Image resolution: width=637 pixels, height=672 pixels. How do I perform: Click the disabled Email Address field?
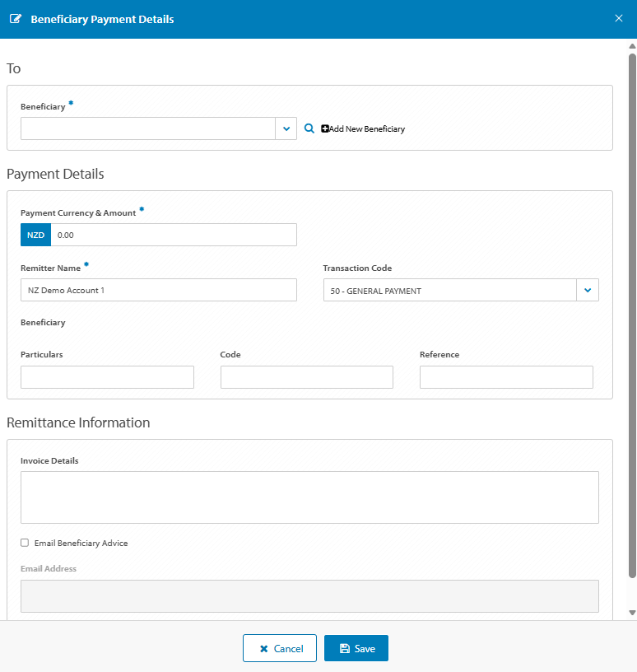pos(309,596)
